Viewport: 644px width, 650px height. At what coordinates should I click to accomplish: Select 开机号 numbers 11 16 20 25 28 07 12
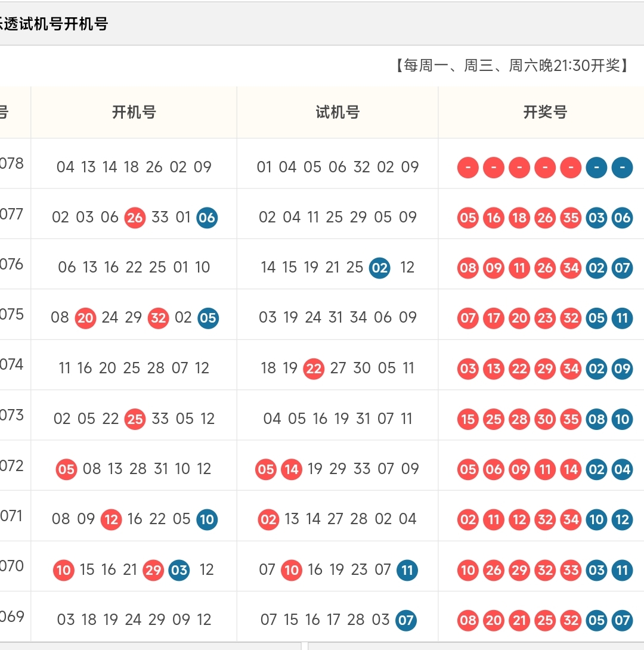(134, 368)
